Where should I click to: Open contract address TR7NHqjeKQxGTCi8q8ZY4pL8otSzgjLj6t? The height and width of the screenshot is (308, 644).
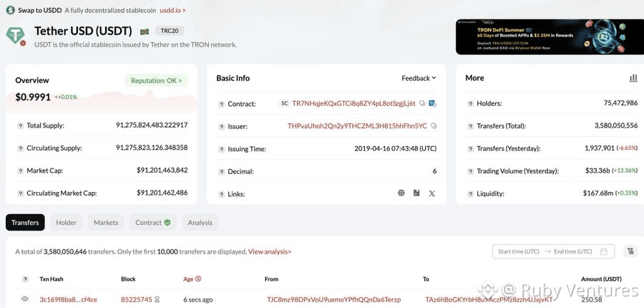353,104
